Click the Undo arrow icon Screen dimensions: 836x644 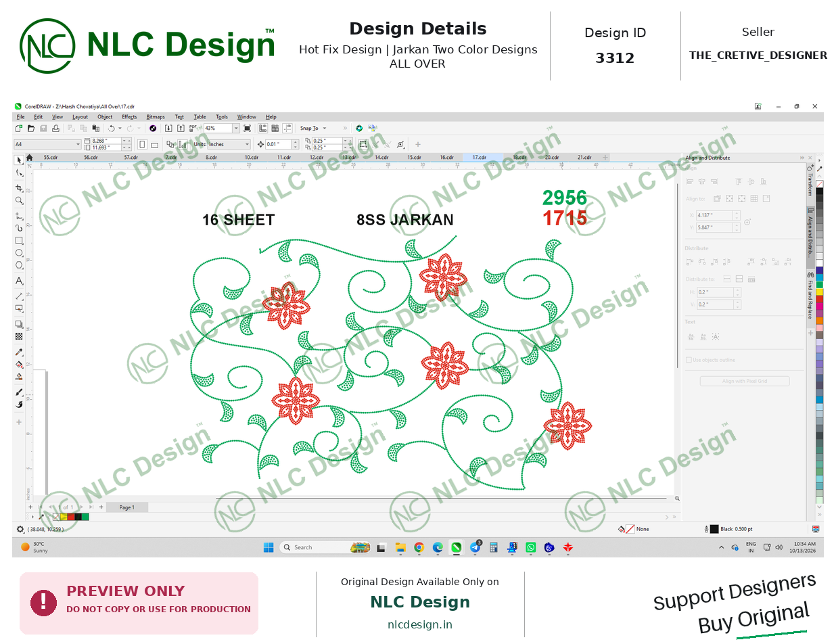point(111,128)
